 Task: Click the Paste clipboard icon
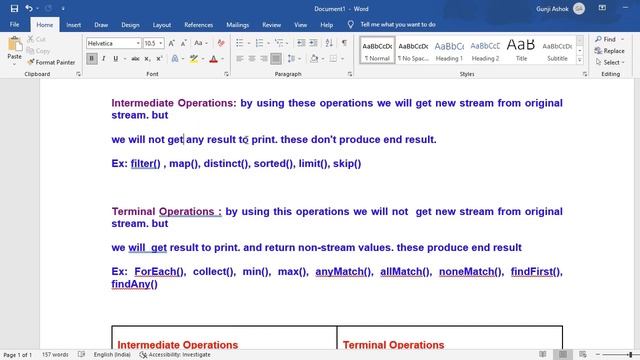pyautogui.click(x=15, y=44)
